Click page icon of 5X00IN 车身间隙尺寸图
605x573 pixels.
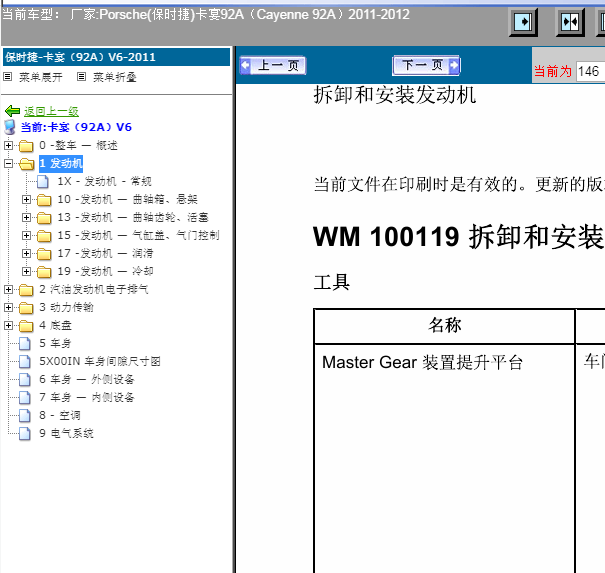pos(25,362)
